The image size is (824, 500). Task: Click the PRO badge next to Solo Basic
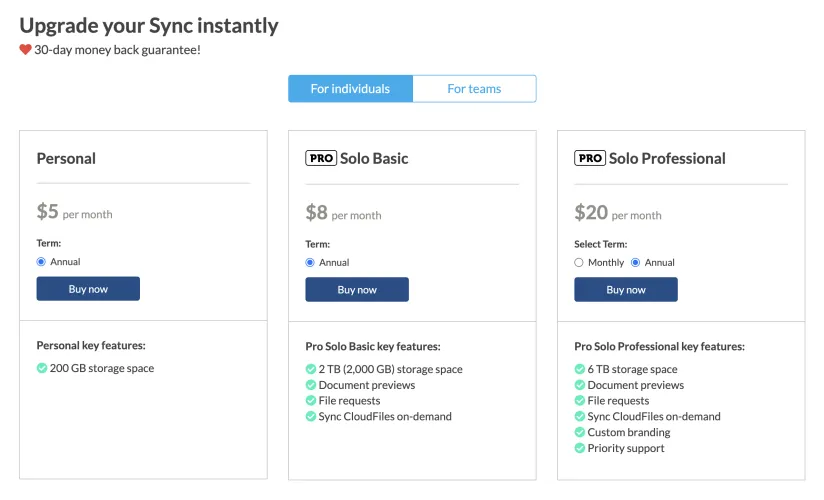point(321,158)
